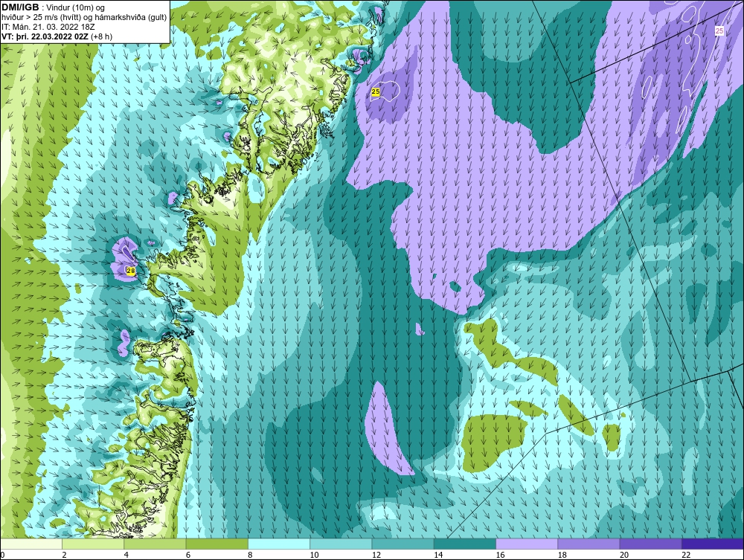Click the legend tick label 12

376,555
